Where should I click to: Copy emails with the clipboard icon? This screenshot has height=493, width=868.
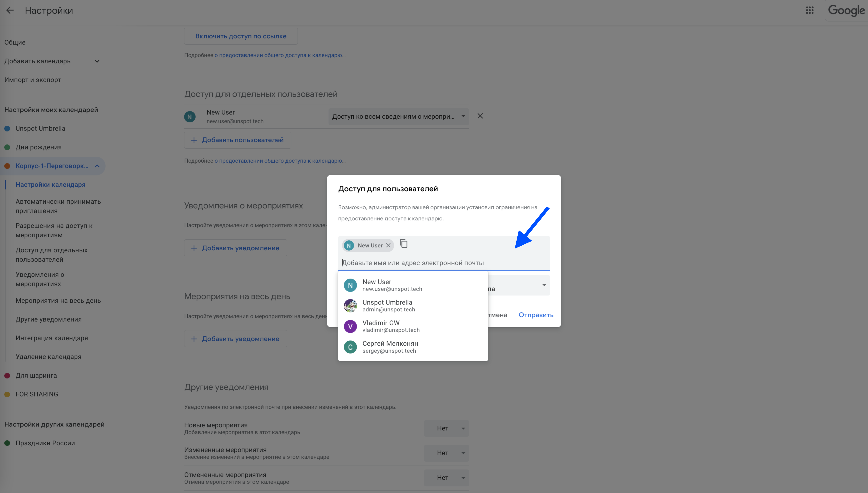tap(403, 244)
